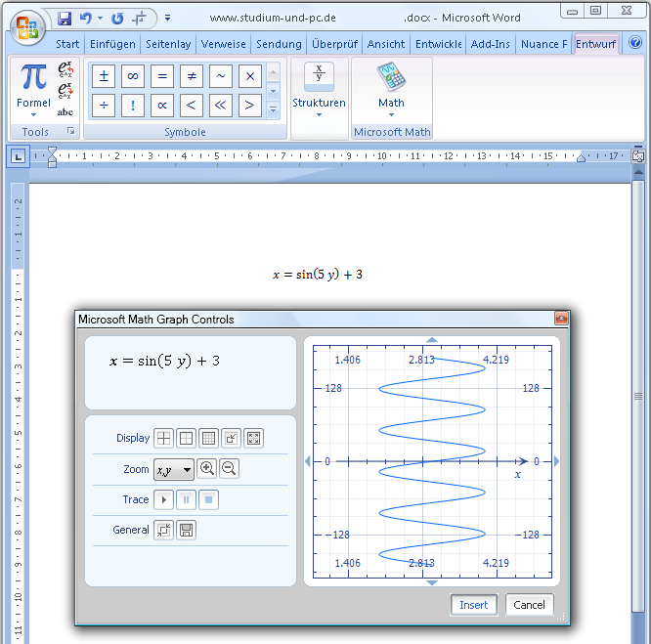651x644 pixels.
Task: Click the equation box in Graph Controls
Action: pos(191,372)
